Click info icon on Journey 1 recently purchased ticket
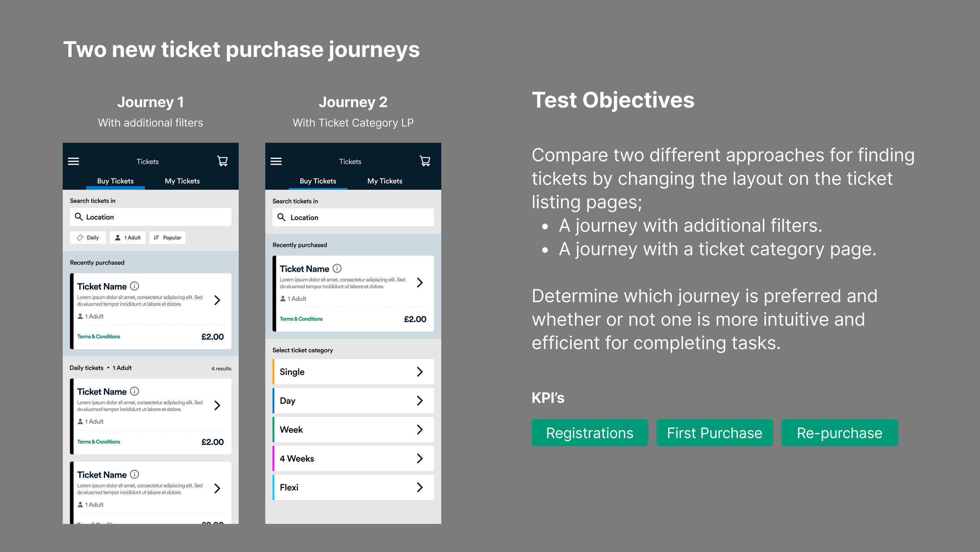980x552 pixels. tap(134, 286)
